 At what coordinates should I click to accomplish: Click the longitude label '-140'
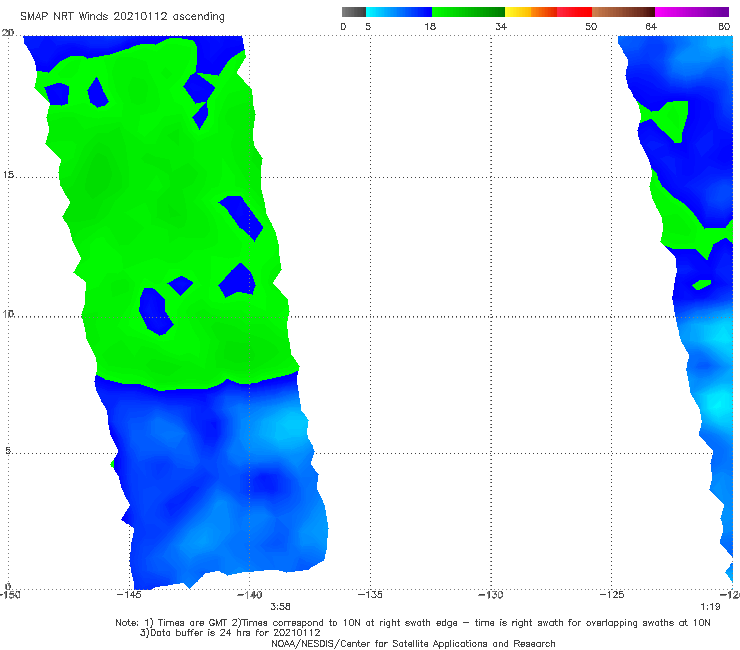pyautogui.click(x=250, y=594)
